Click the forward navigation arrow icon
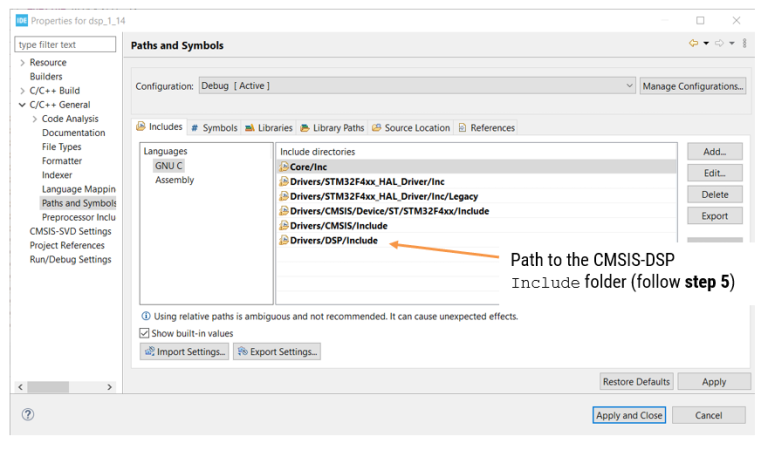 (719, 44)
